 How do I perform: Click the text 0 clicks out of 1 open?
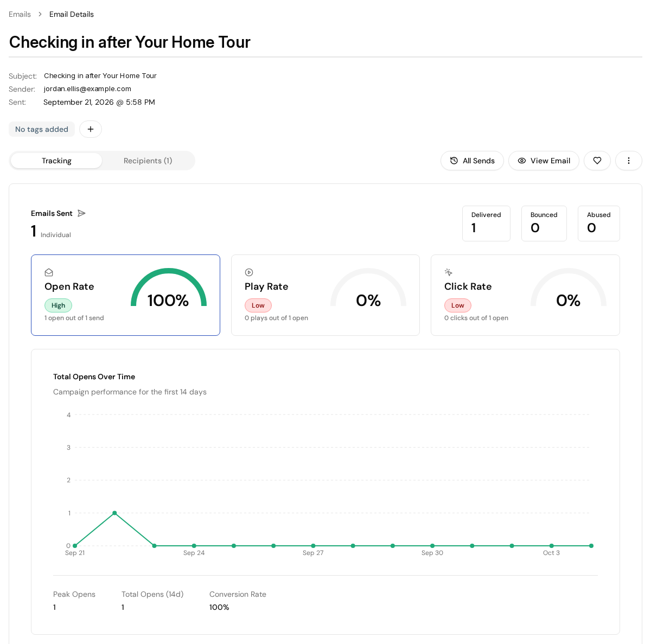pyautogui.click(x=476, y=318)
